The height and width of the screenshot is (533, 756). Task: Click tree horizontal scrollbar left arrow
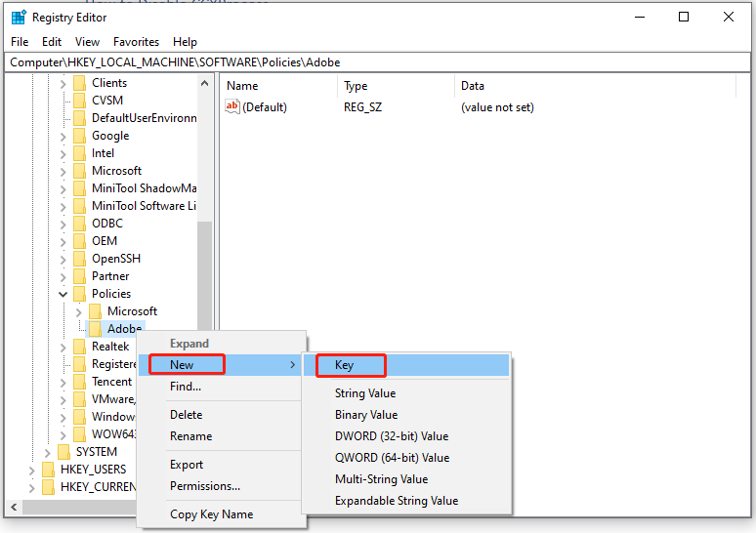point(14,507)
